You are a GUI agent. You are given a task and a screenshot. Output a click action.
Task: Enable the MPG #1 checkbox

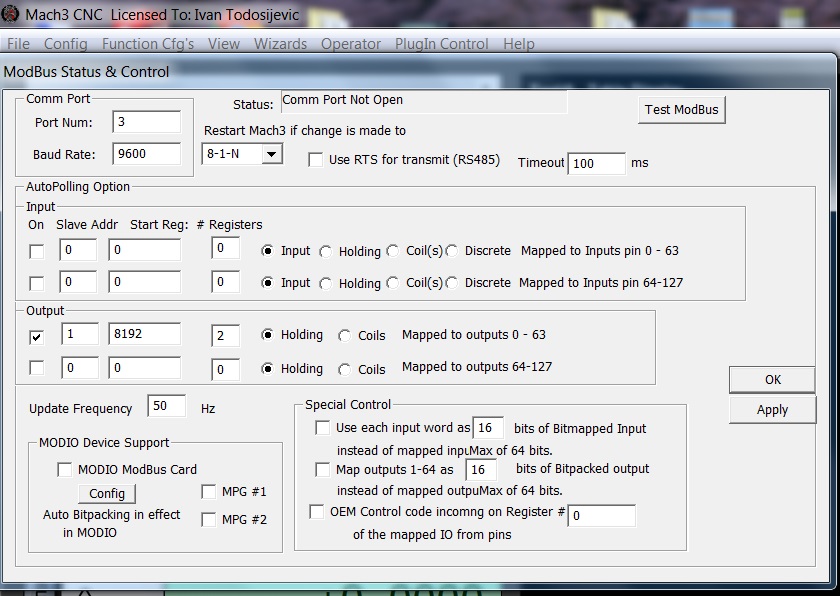(208, 492)
